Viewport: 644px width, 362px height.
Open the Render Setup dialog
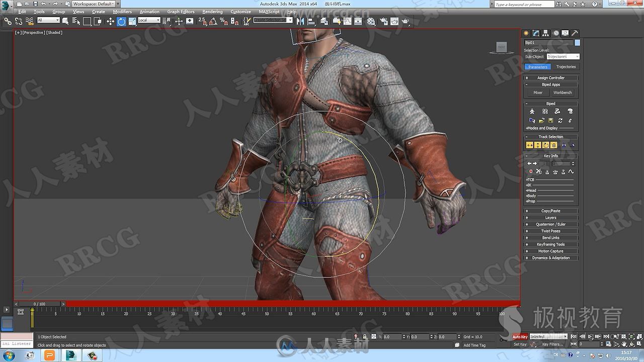[x=383, y=21]
